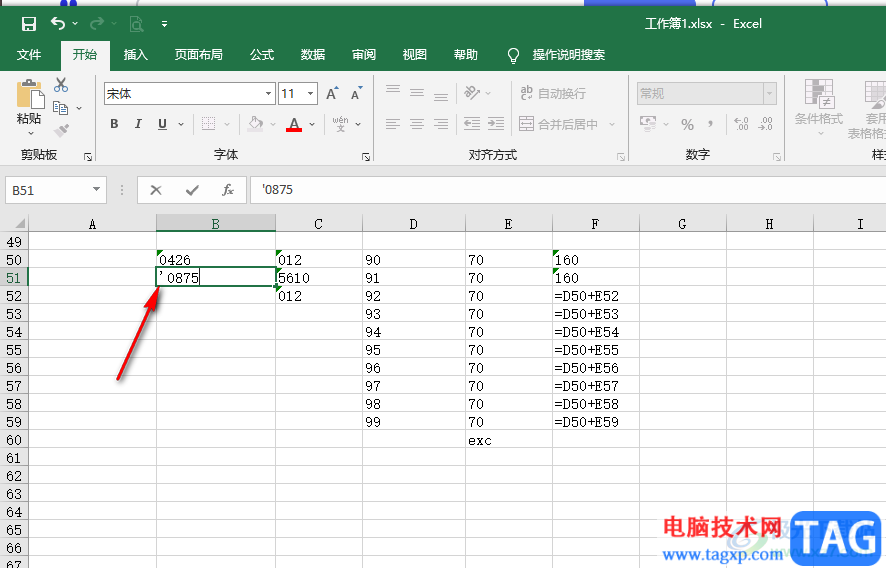Open the 对齐方式 dialog launcher
Image resolution: width=886 pixels, height=568 pixels.
pos(621,157)
